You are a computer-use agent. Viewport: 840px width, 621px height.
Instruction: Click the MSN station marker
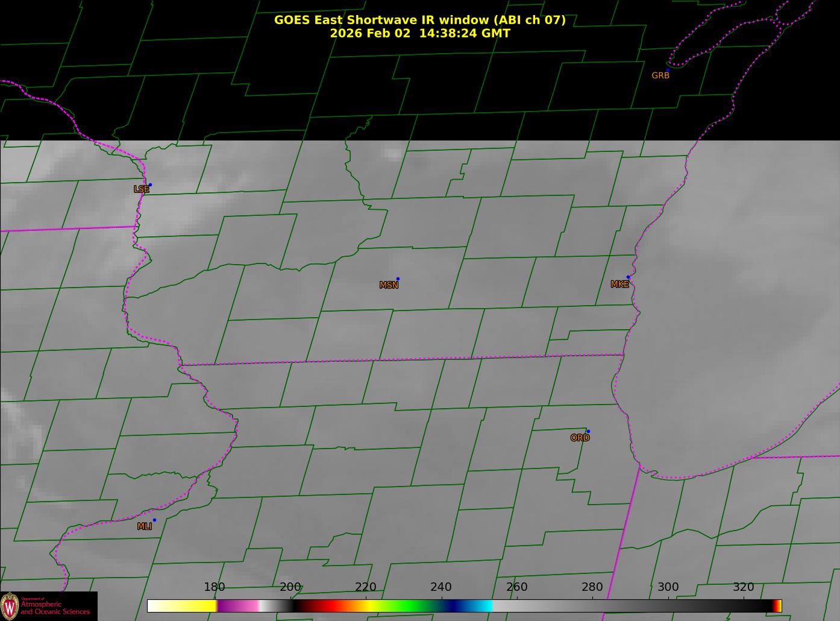pyautogui.click(x=398, y=279)
